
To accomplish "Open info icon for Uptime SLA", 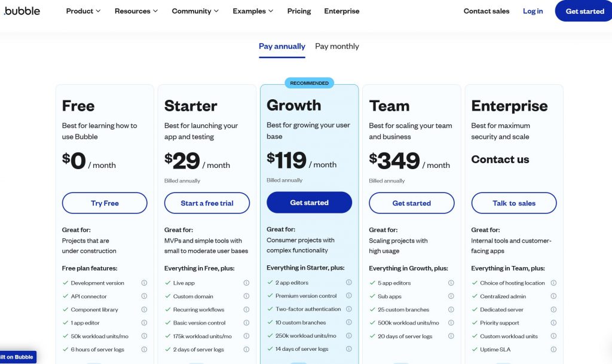I will [x=553, y=350].
